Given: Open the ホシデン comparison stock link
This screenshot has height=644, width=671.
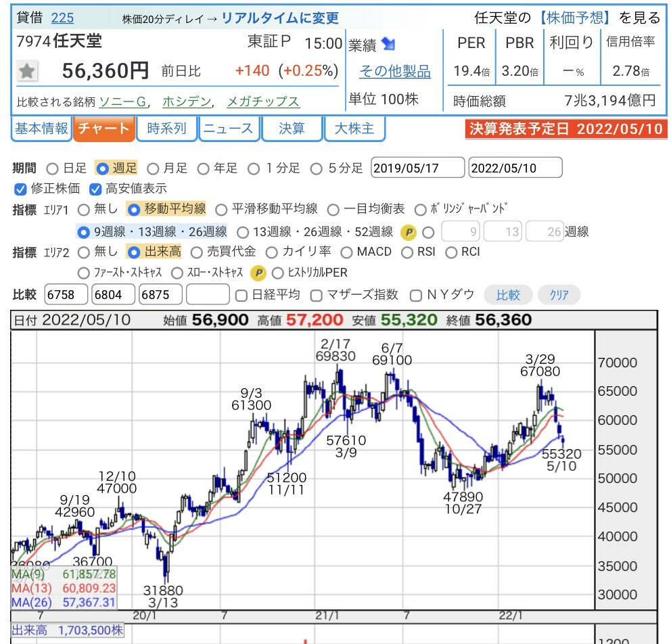Looking at the screenshot, I should click(x=187, y=102).
